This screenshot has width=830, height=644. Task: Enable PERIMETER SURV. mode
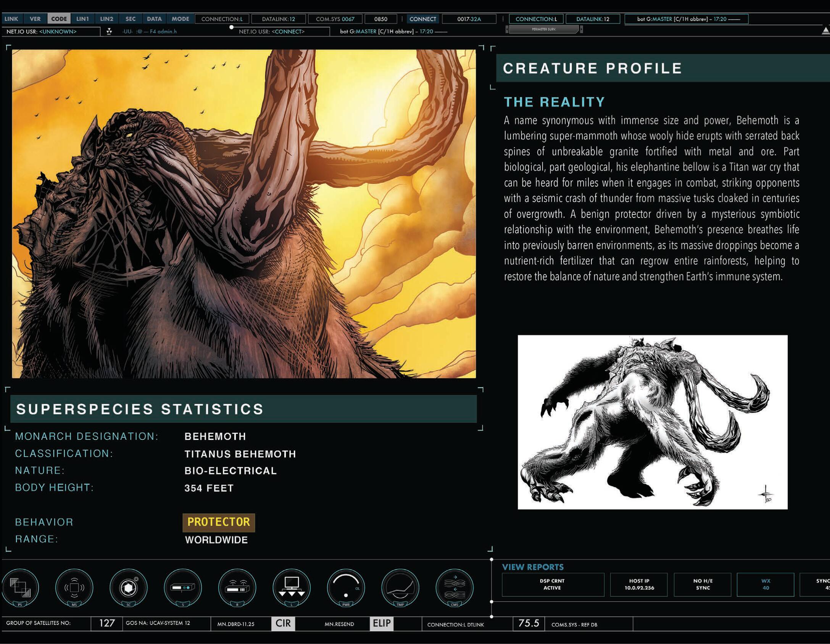(x=543, y=29)
